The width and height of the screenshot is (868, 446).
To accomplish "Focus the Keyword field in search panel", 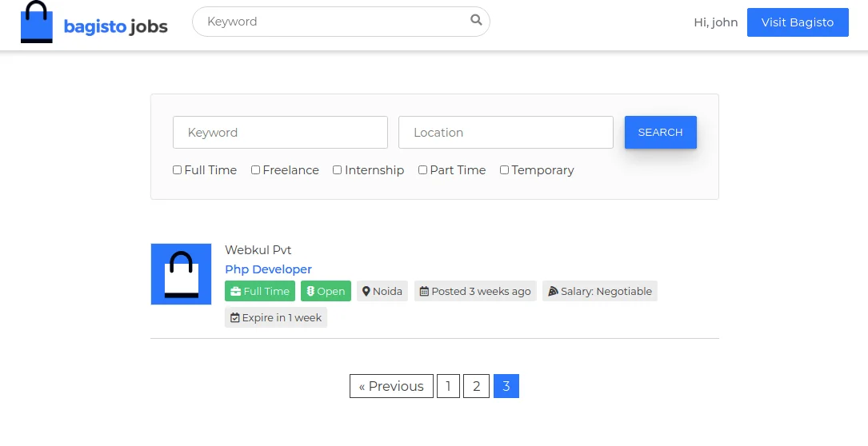I will click(280, 132).
